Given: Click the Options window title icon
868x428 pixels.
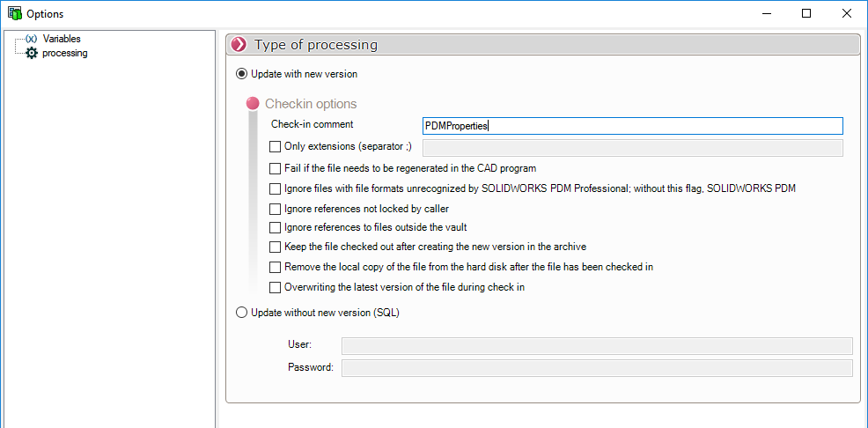Looking at the screenshot, I should point(13,13).
